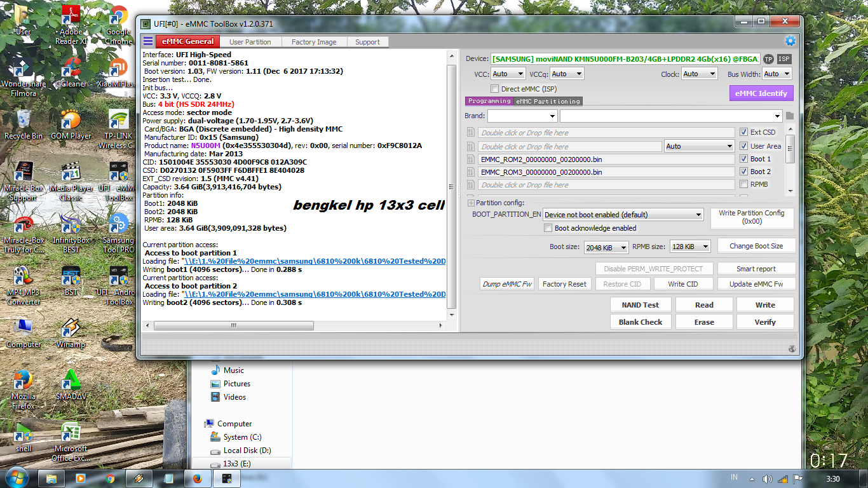Viewport: 868px width, 488px height.
Task: Open the hamburger menu in eMMC ToolBox
Action: (x=147, y=41)
